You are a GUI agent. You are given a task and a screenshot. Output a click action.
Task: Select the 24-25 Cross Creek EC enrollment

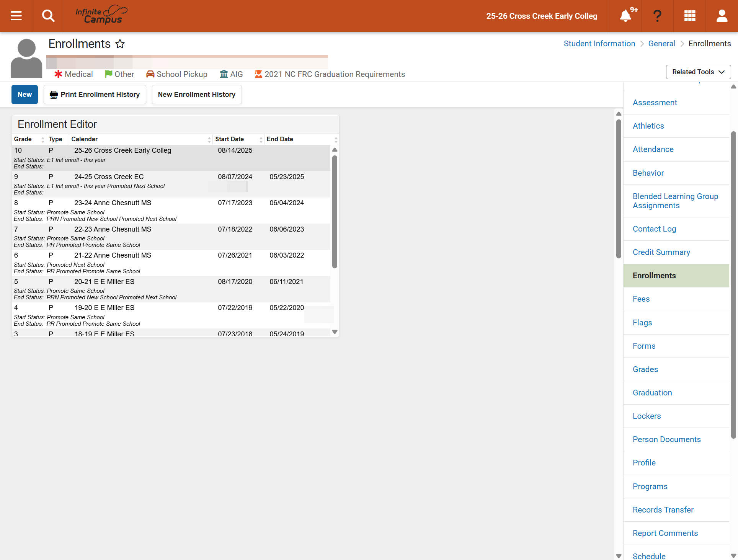[x=171, y=184]
